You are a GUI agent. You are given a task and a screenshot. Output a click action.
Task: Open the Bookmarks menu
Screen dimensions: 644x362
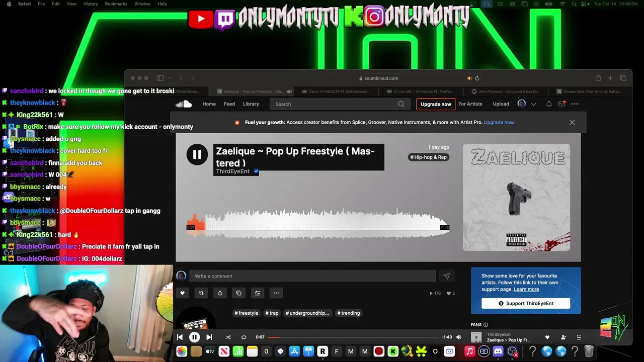116,4
